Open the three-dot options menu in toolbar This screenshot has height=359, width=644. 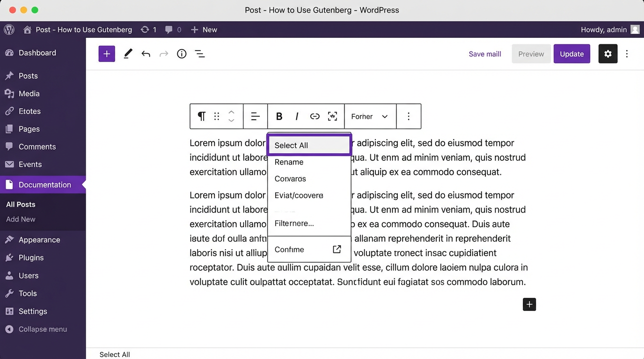coord(409,116)
